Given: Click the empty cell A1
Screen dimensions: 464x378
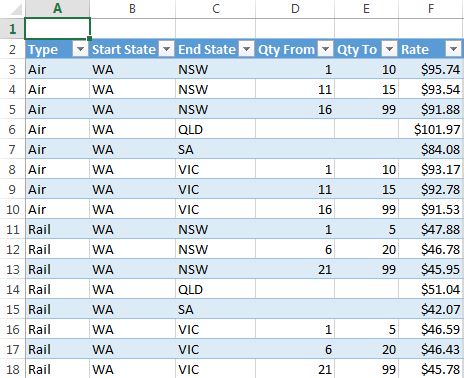Looking at the screenshot, I should pyautogui.click(x=57, y=29).
